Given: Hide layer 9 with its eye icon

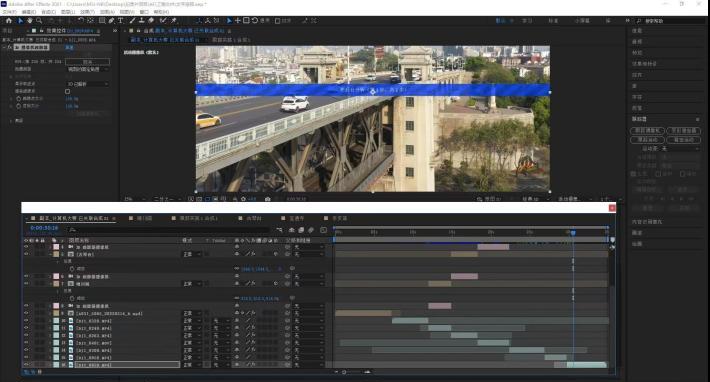Looking at the screenshot, I should 26,313.
